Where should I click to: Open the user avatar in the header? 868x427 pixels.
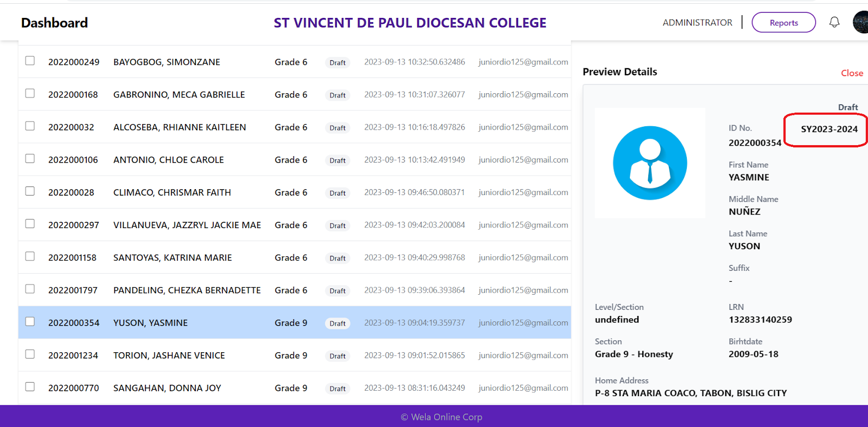860,22
